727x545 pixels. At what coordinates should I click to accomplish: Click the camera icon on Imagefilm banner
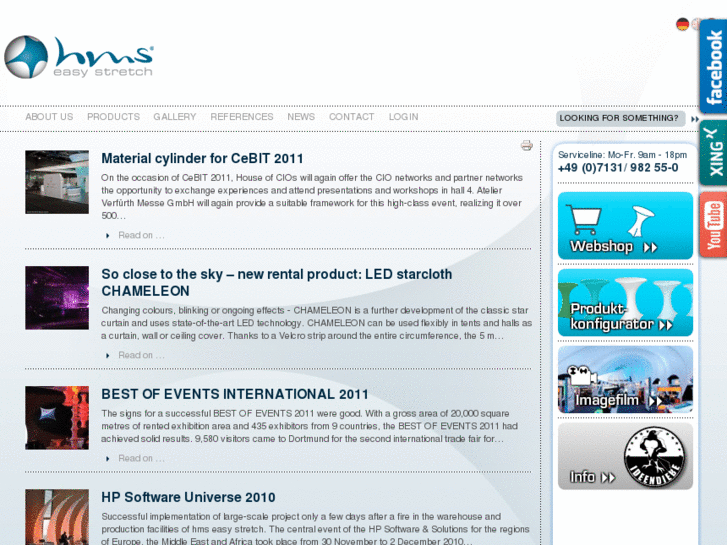[x=580, y=375]
